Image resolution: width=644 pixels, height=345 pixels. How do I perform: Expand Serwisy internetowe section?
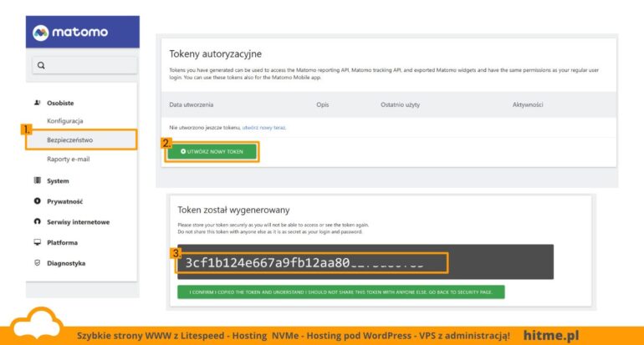point(78,222)
